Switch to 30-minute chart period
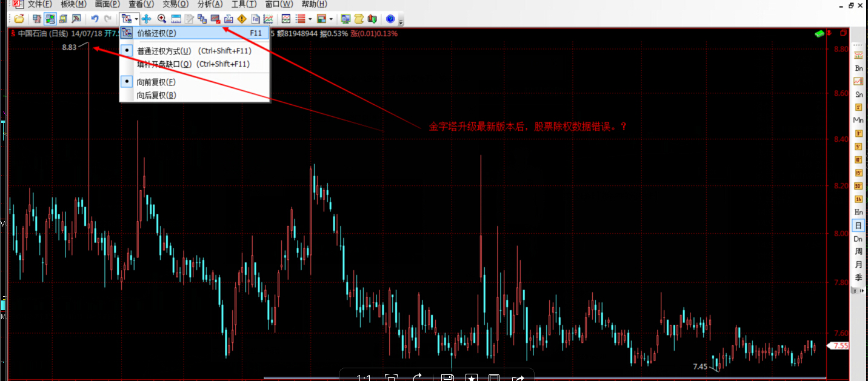 (x=858, y=185)
